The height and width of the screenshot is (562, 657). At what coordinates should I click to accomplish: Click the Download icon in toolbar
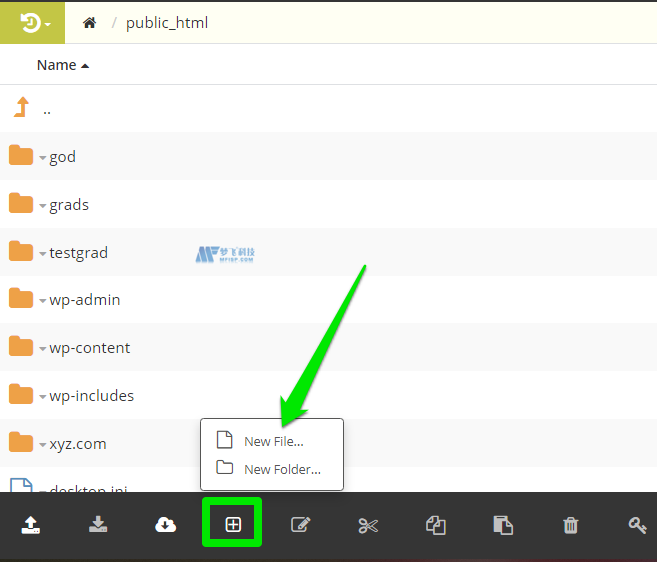tap(98, 525)
